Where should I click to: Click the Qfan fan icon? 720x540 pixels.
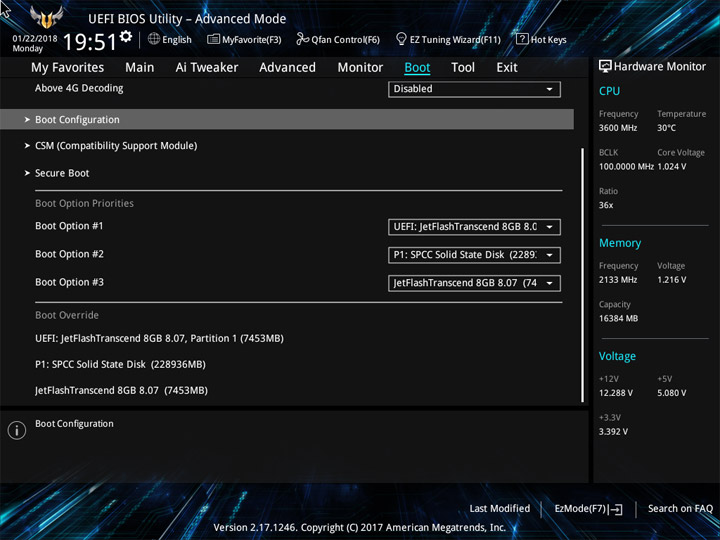[x=302, y=39]
